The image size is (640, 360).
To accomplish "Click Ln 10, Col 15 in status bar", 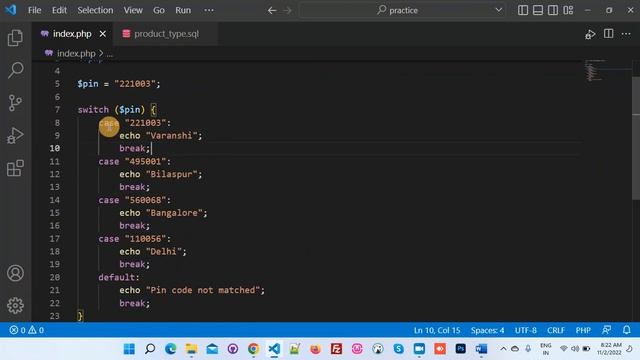I will point(437,330).
